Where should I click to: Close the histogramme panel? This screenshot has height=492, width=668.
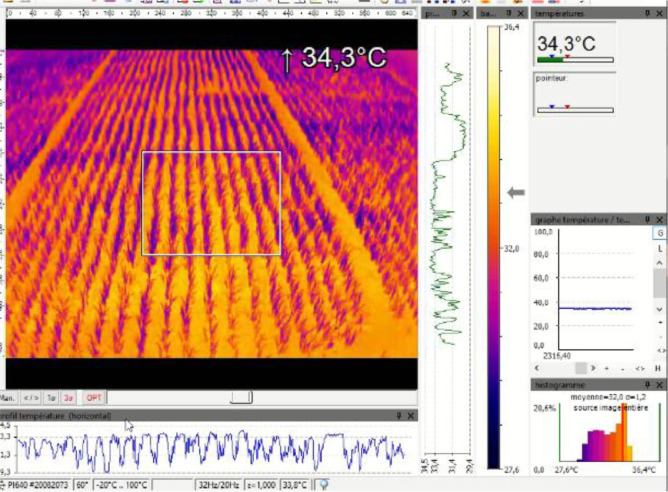coord(659,385)
